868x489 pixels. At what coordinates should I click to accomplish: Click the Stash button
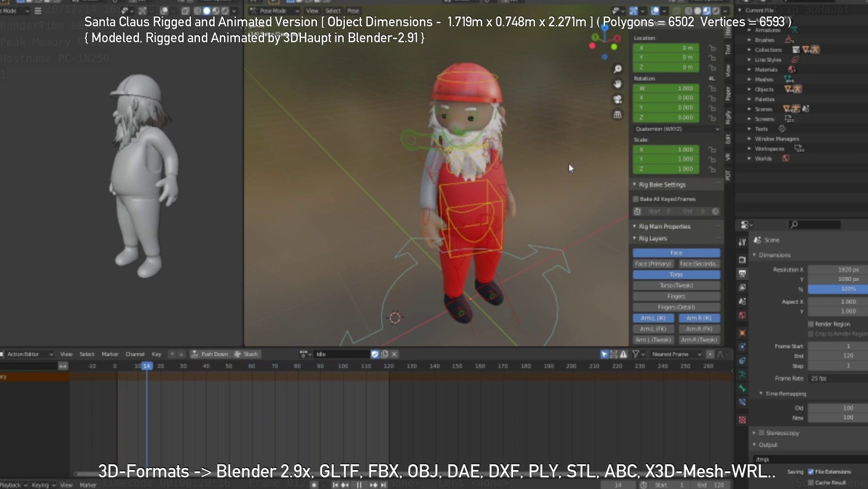click(x=246, y=354)
